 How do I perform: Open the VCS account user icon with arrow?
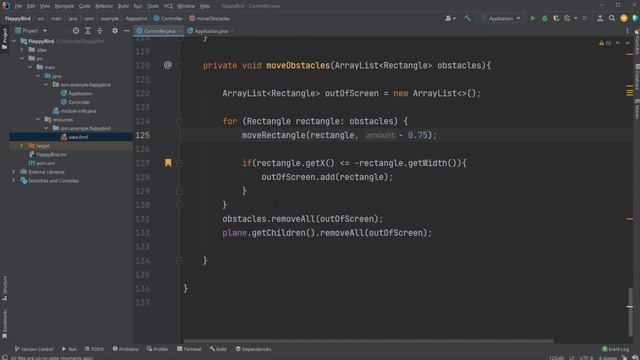(450, 18)
